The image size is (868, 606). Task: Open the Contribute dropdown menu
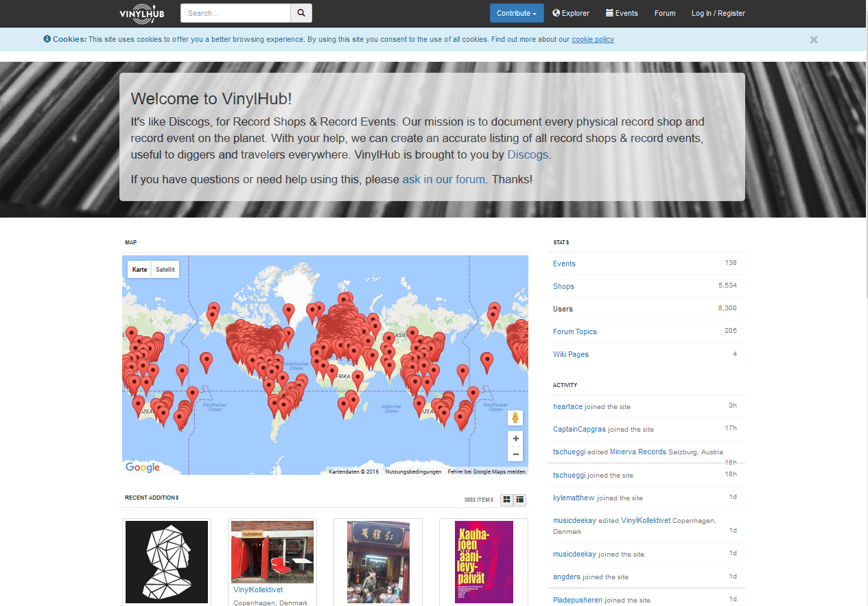[x=516, y=13]
